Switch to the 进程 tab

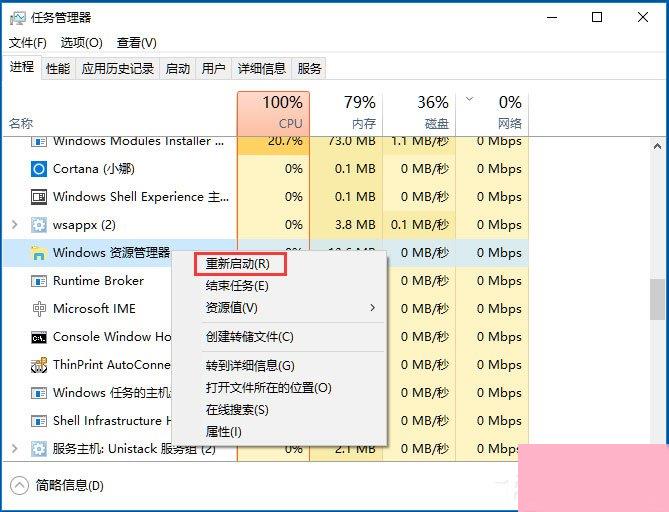point(22,67)
